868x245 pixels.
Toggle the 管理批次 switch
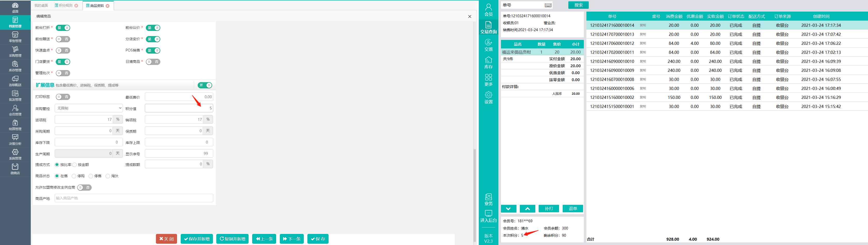(63, 73)
